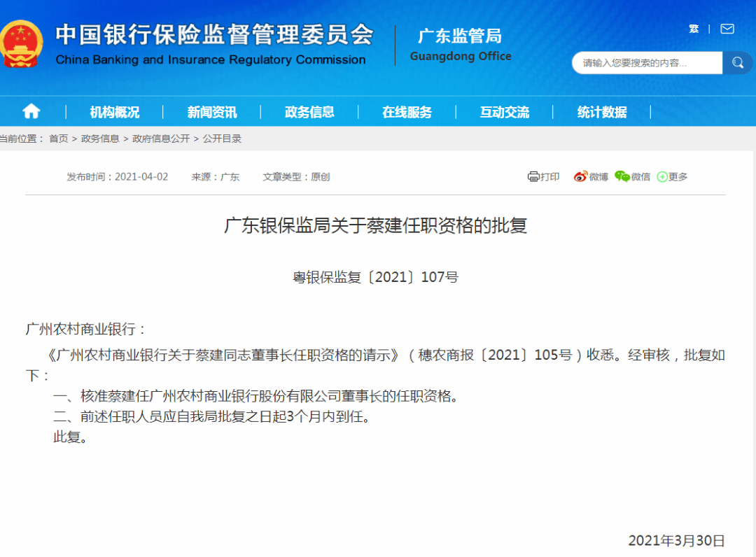The width and height of the screenshot is (756, 557).
Task: Click the printer icon to print
Action: click(x=533, y=177)
